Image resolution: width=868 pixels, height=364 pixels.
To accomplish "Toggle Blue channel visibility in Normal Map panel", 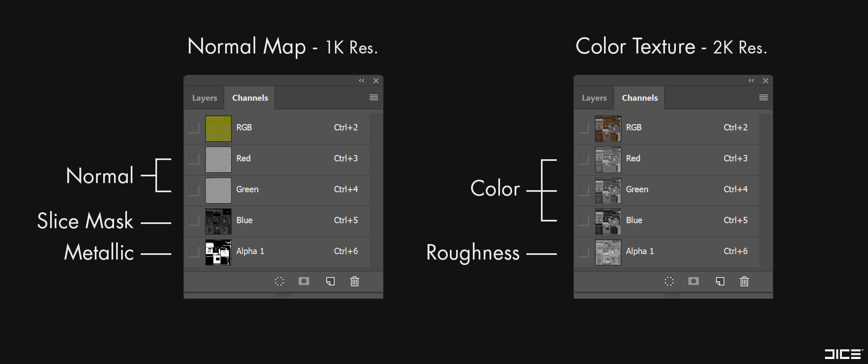I will (194, 220).
